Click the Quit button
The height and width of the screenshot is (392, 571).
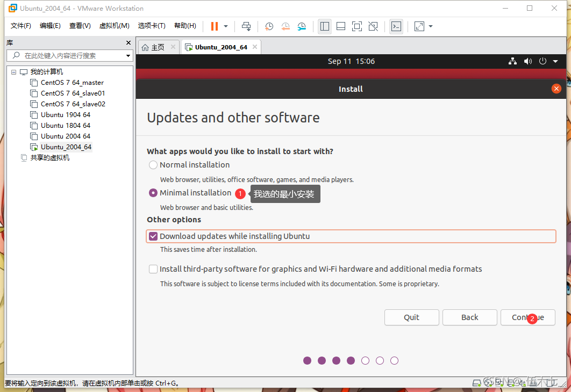point(411,317)
